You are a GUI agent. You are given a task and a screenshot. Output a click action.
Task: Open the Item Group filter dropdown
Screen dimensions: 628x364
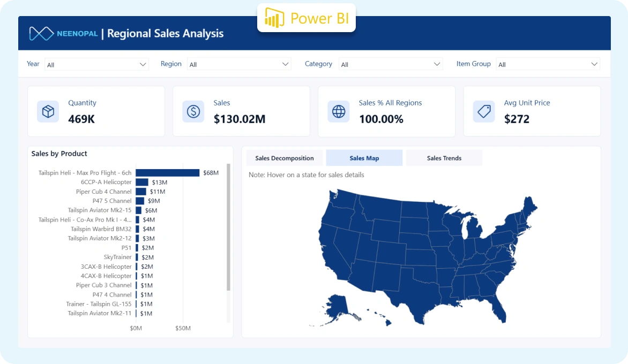[x=548, y=64]
